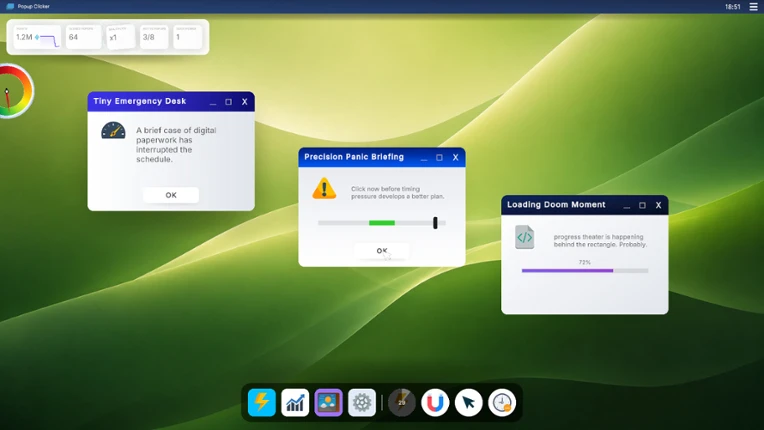The image size is (764, 430).
Task: Minimize the Loading Doom Moment window
Action: click(627, 205)
